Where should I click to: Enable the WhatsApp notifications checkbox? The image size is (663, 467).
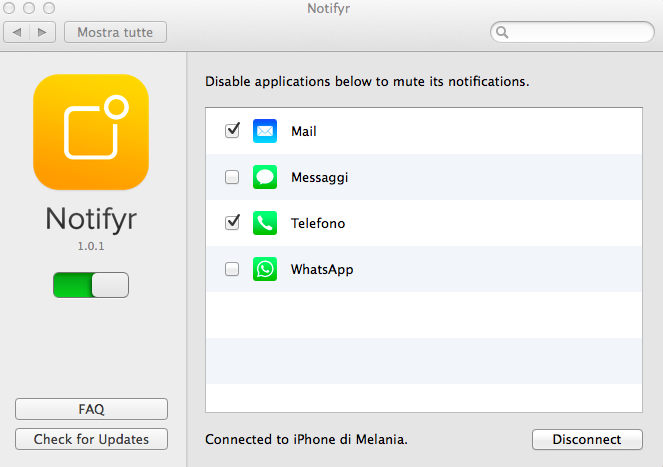[x=232, y=269]
